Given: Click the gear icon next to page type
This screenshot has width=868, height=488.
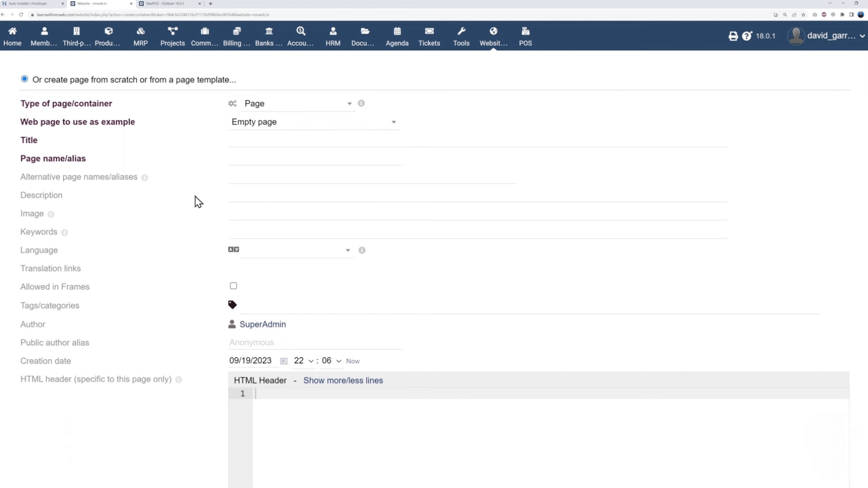Looking at the screenshot, I should point(232,103).
